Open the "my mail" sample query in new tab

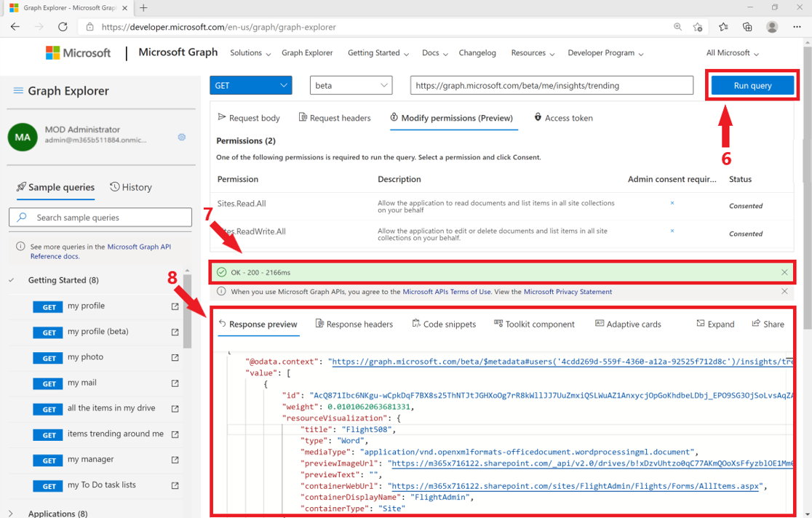pyautogui.click(x=175, y=383)
